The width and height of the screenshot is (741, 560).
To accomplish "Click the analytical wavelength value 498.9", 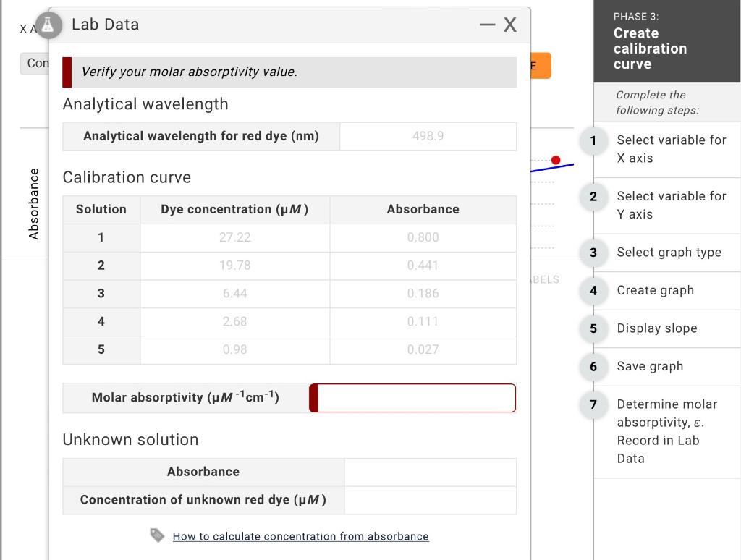I will tap(428, 136).
